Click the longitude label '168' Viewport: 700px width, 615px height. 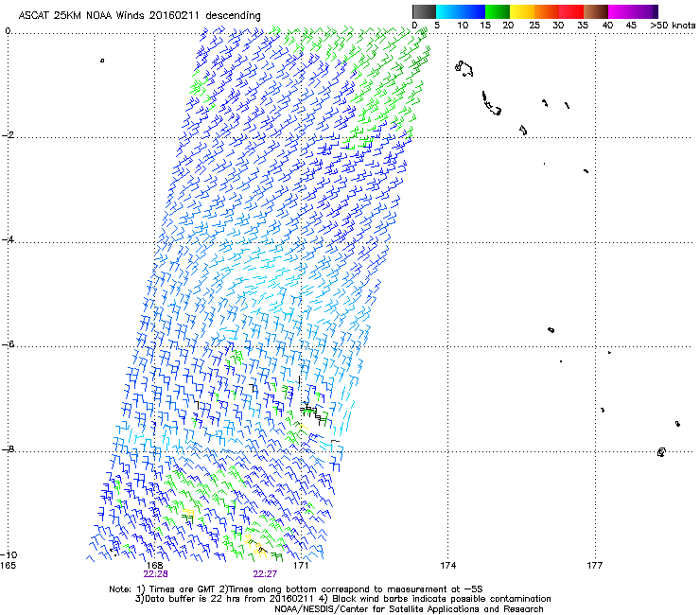point(154,566)
